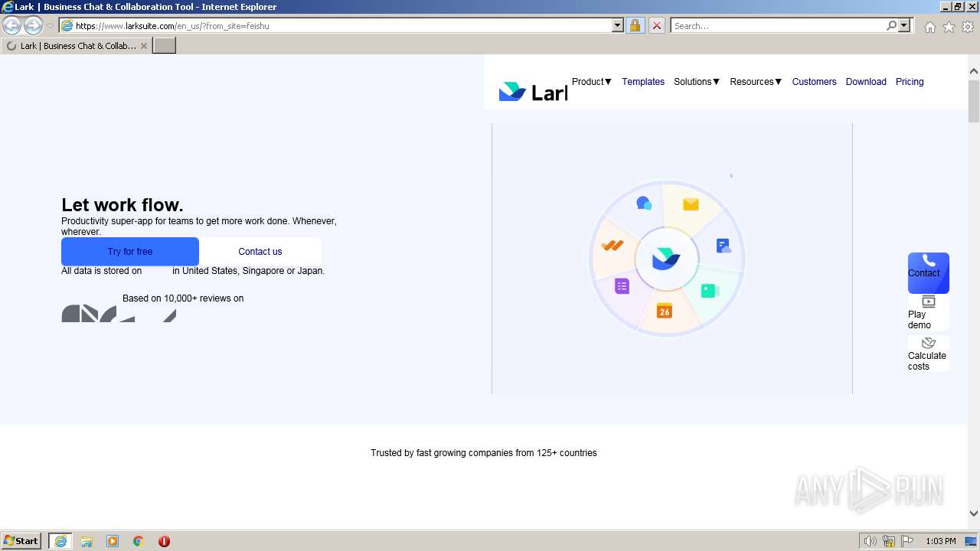This screenshot has width=980, height=551.
Task: Open a new browser tab
Action: (x=165, y=46)
